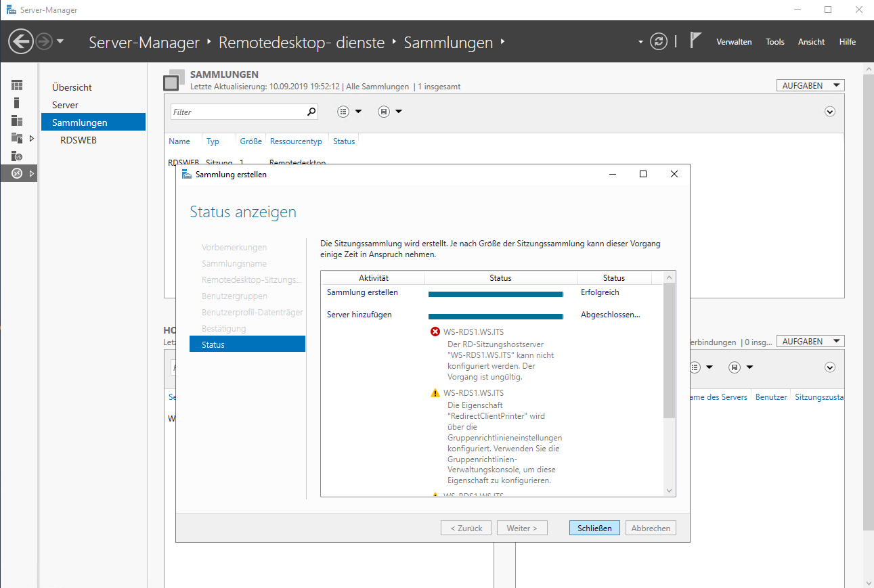The width and height of the screenshot is (874, 588).
Task: Select the Remote Desktop Services rail icon
Action: pos(17,174)
